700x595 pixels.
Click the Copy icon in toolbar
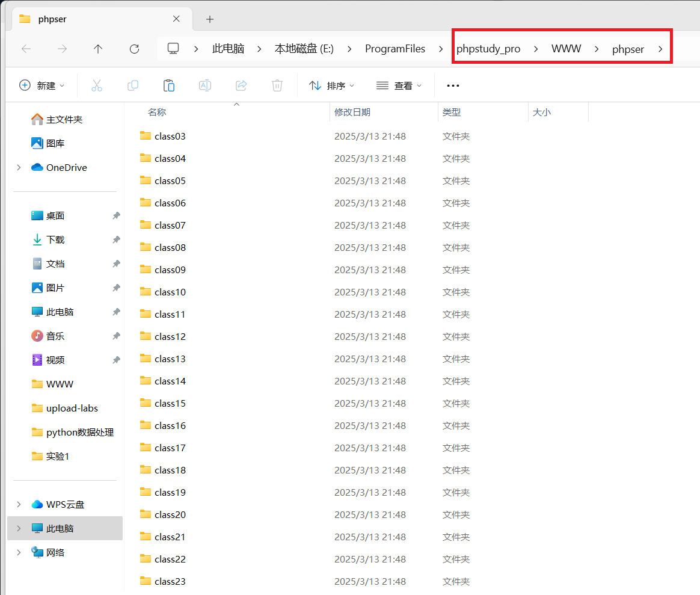tap(132, 85)
